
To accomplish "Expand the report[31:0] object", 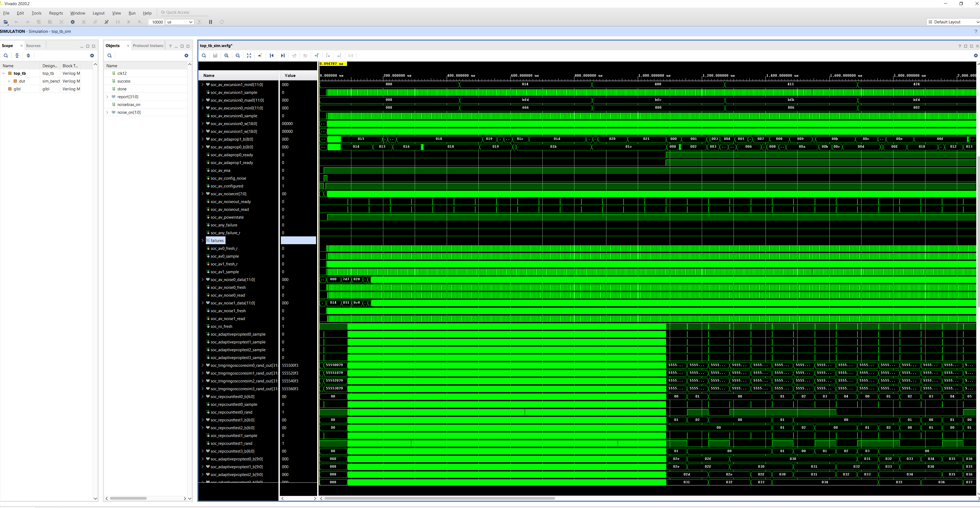I will tap(107, 97).
